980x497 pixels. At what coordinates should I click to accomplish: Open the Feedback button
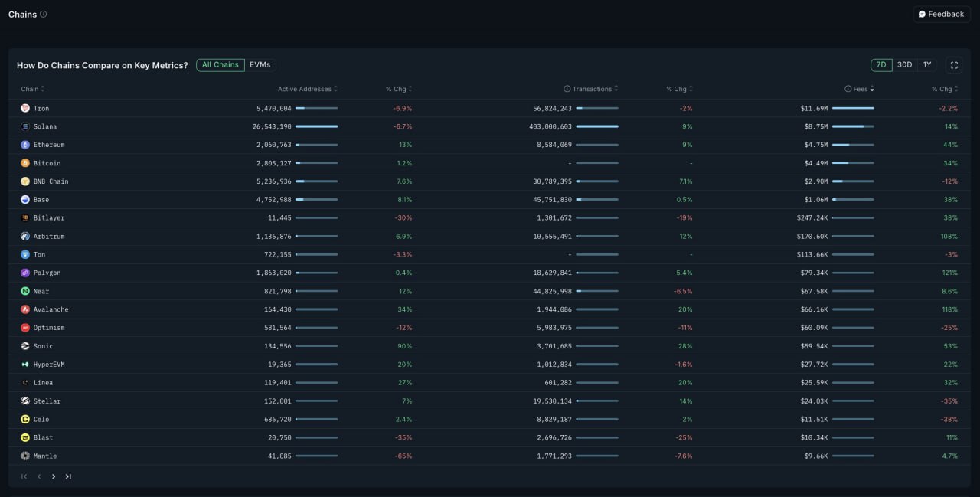(x=942, y=14)
